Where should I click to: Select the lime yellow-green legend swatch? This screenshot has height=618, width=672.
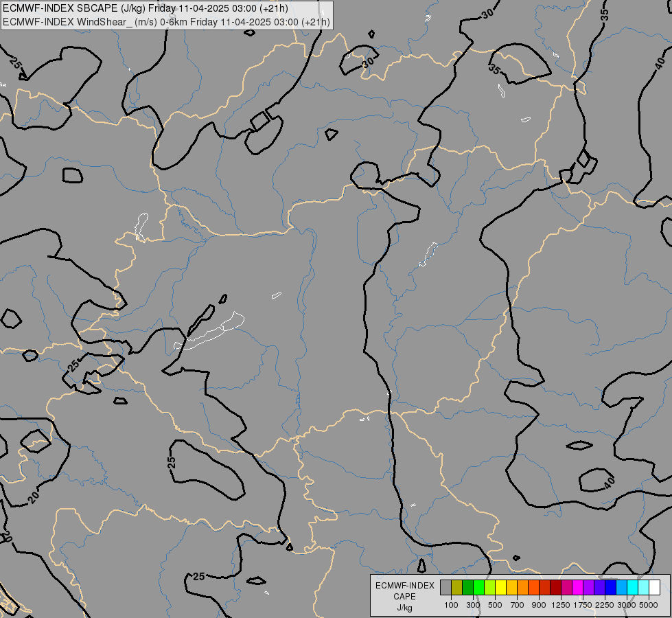490,587
